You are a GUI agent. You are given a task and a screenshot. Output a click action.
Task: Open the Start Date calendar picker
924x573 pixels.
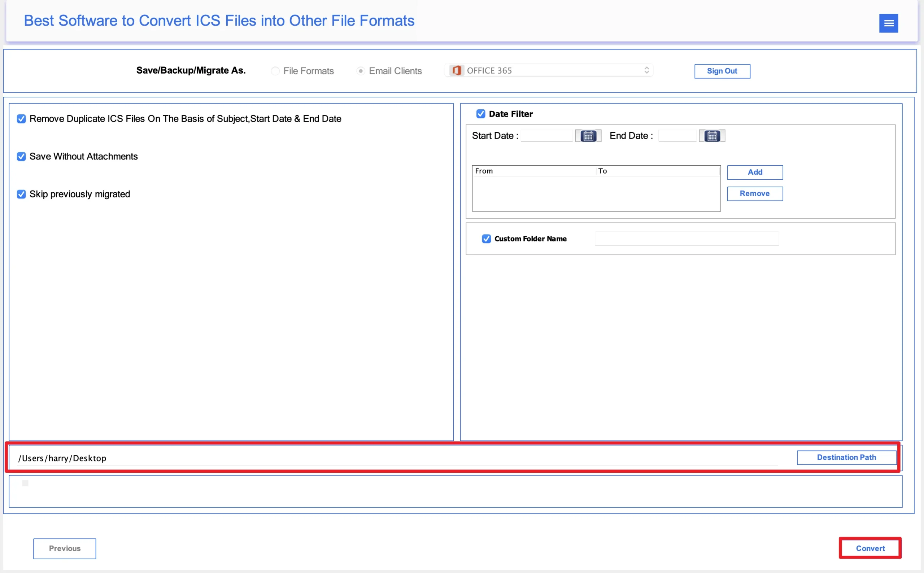(x=588, y=136)
